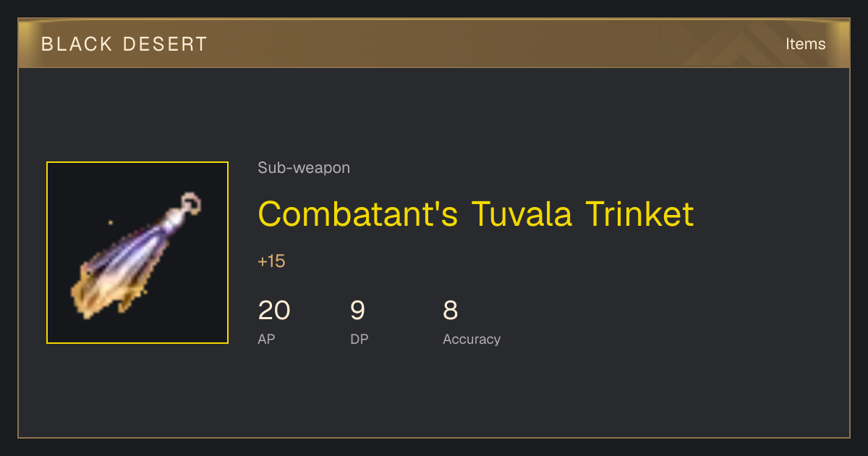Select the Combatant's Tuvala Trinket title
This screenshot has height=456, width=868.
pyautogui.click(x=475, y=214)
